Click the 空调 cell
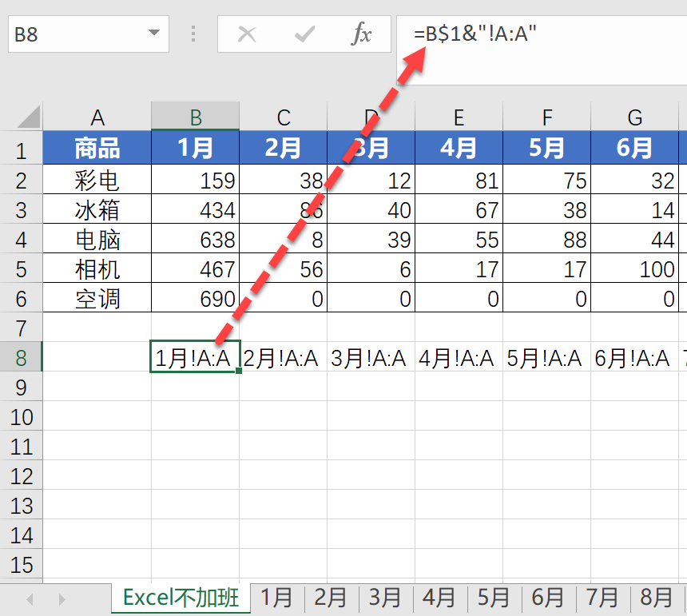687x616 pixels. pyautogui.click(x=97, y=298)
